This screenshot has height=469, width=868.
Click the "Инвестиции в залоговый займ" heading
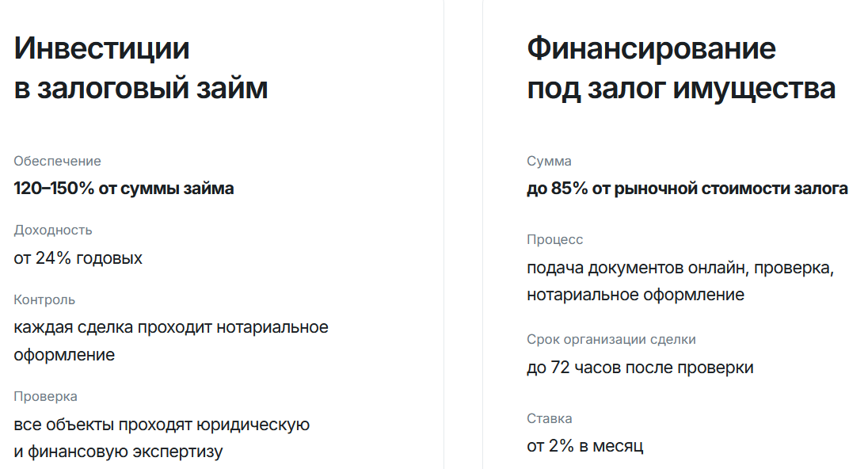141,69
